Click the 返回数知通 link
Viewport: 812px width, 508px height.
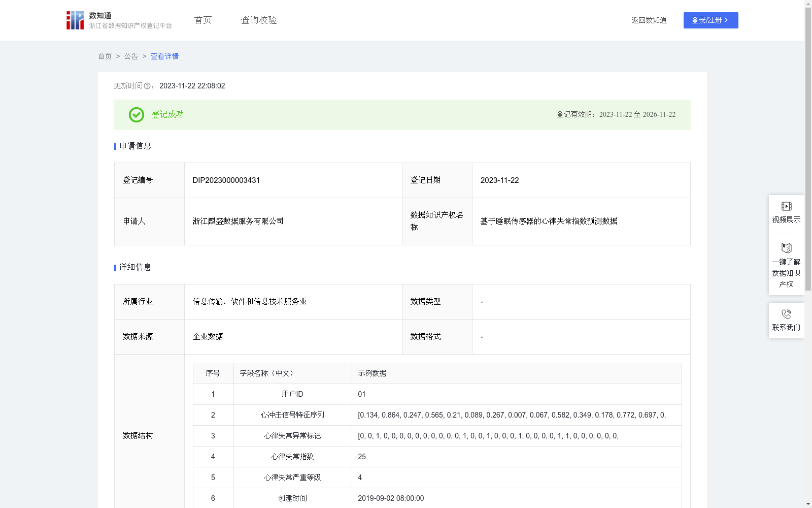pos(649,20)
